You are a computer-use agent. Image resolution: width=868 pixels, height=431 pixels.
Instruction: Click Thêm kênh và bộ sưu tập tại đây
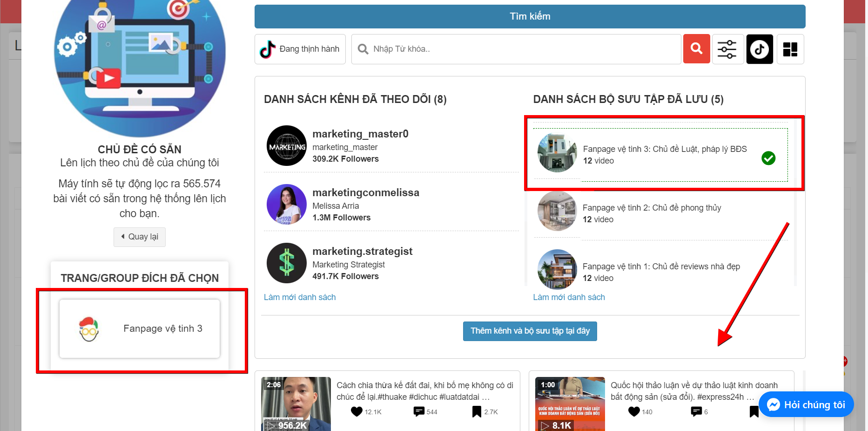530,331
